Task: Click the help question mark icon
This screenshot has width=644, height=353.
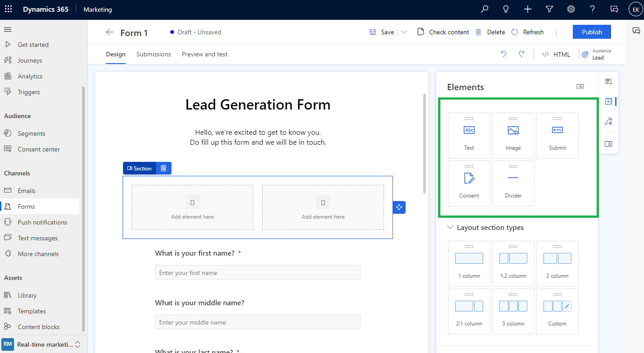Action: click(593, 9)
